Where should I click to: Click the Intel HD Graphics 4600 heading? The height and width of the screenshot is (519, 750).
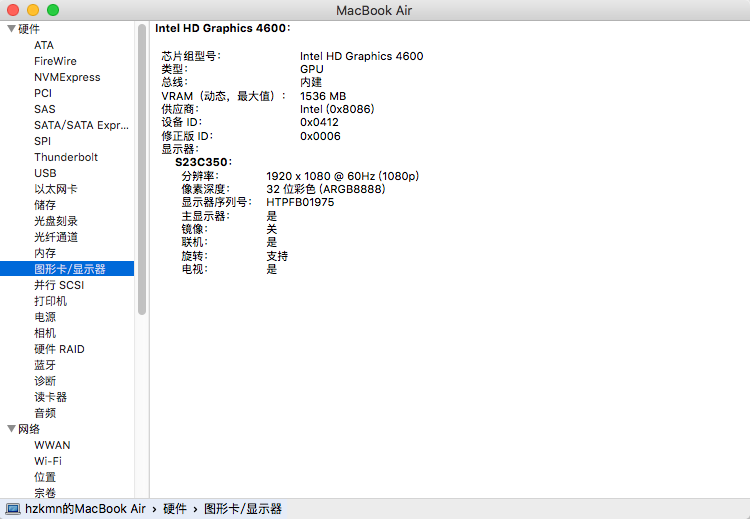222,28
